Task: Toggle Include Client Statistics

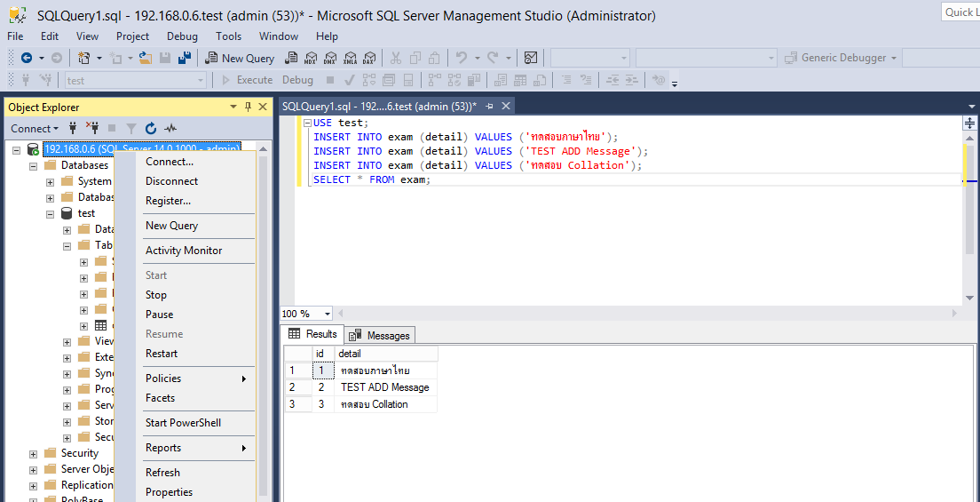Action: (x=474, y=80)
